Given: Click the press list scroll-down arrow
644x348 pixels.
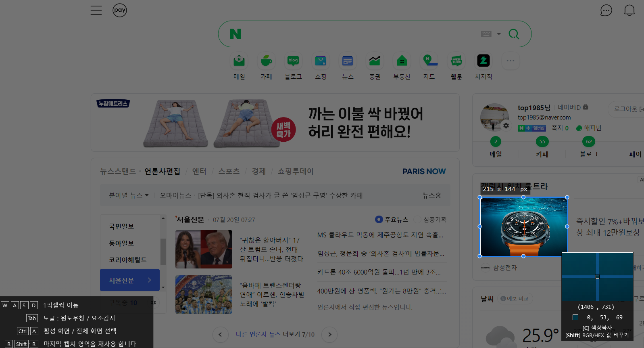Looking at the screenshot, I should 163,287.
